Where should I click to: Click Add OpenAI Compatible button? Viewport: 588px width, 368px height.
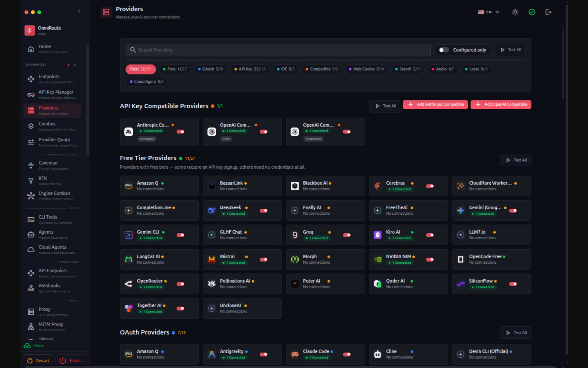pyautogui.click(x=501, y=104)
